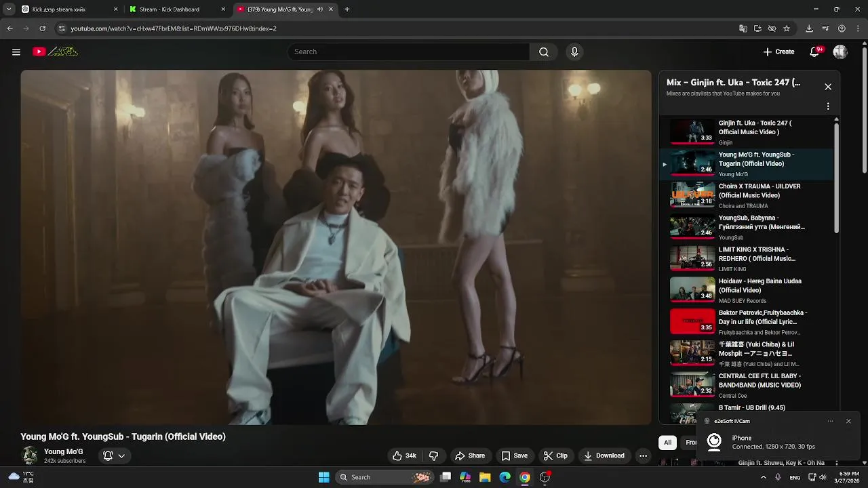The width and height of the screenshot is (868, 488).
Task: Open Windows Start menu
Action: coord(323,477)
